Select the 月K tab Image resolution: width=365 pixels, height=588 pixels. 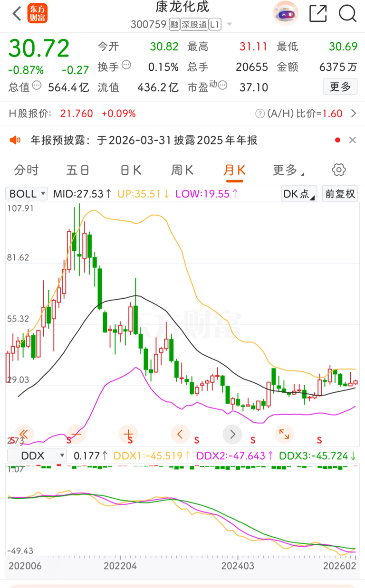pos(235,170)
